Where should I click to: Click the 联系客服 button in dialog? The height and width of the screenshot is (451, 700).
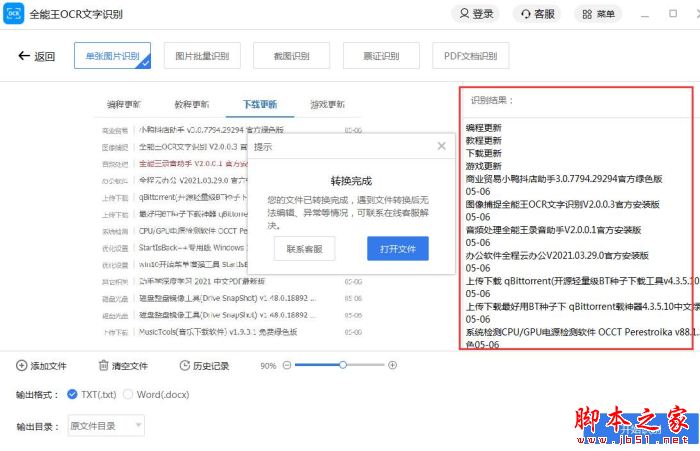pyautogui.click(x=304, y=249)
